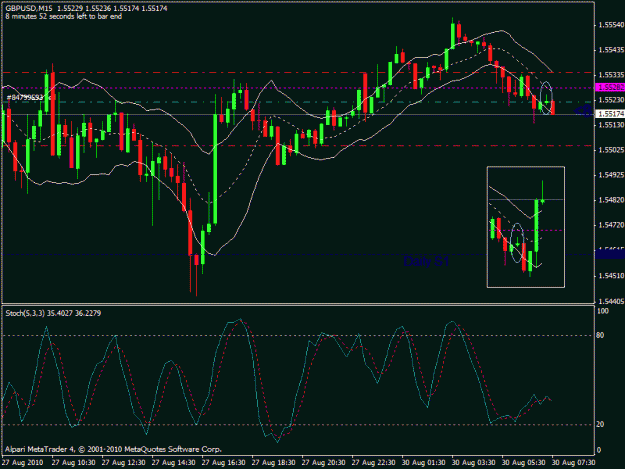Select the '8 minutes 52 seconds left' bar timer text

64,16
